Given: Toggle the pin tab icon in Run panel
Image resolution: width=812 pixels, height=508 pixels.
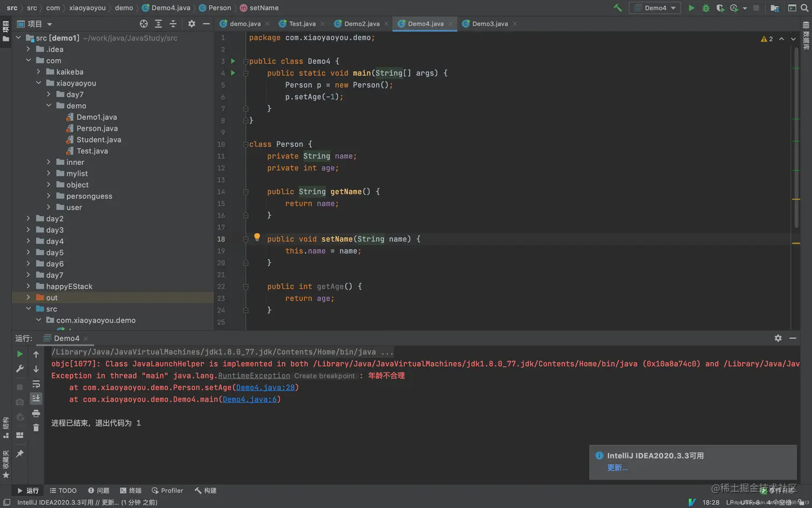Looking at the screenshot, I should tap(20, 454).
